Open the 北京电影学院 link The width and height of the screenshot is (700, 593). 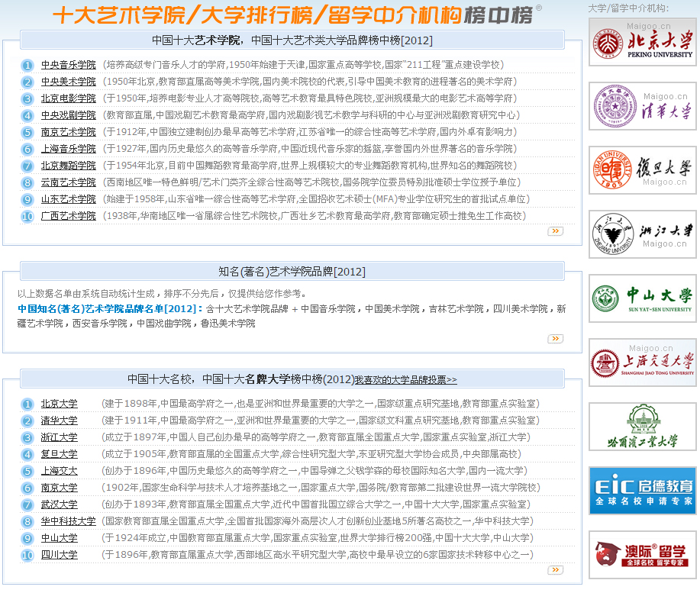pyautogui.click(x=69, y=98)
